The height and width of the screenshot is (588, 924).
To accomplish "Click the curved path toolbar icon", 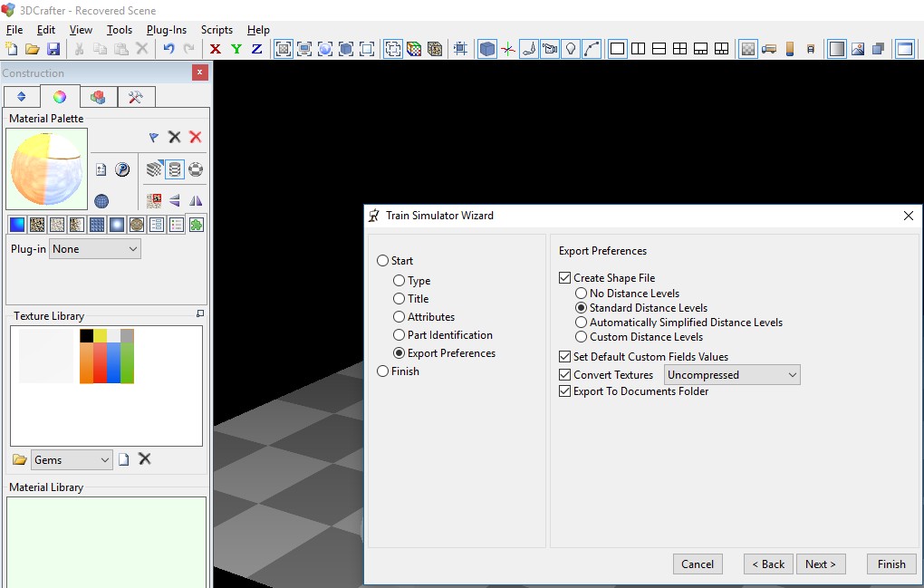I will [592, 49].
